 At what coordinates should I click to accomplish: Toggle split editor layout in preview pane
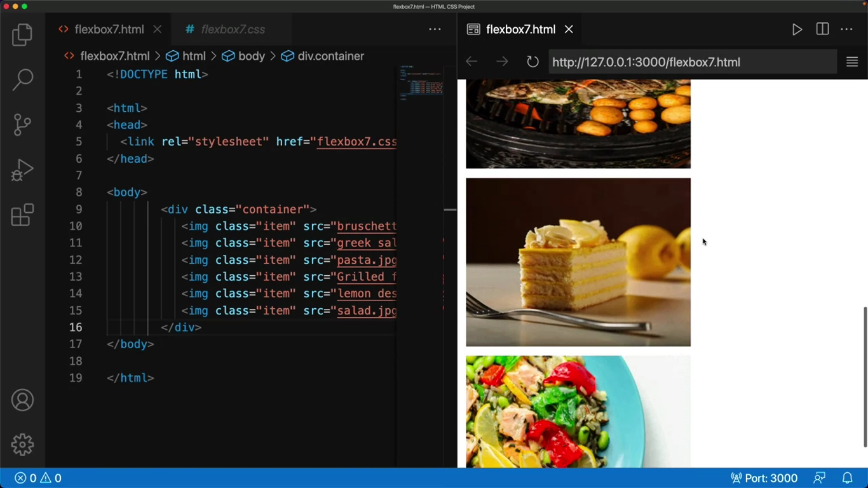822,29
